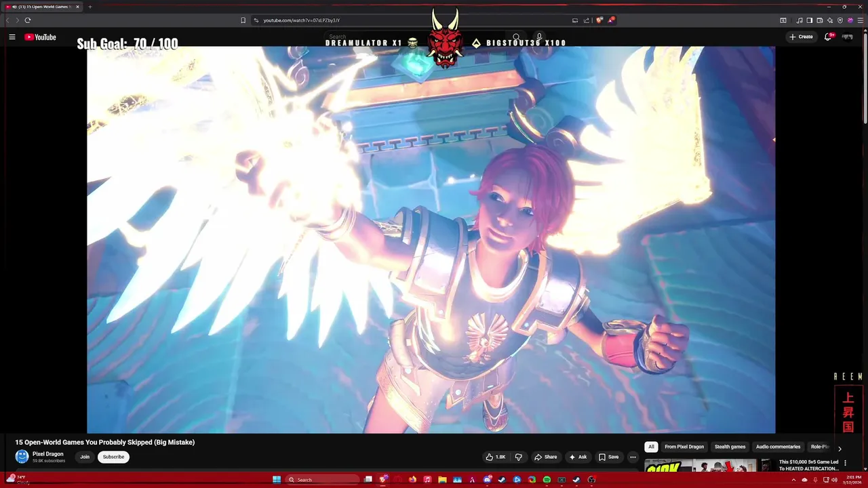Viewport: 868px width, 488px height.
Task: Select the Audio commentaries chip
Action: [778, 447]
